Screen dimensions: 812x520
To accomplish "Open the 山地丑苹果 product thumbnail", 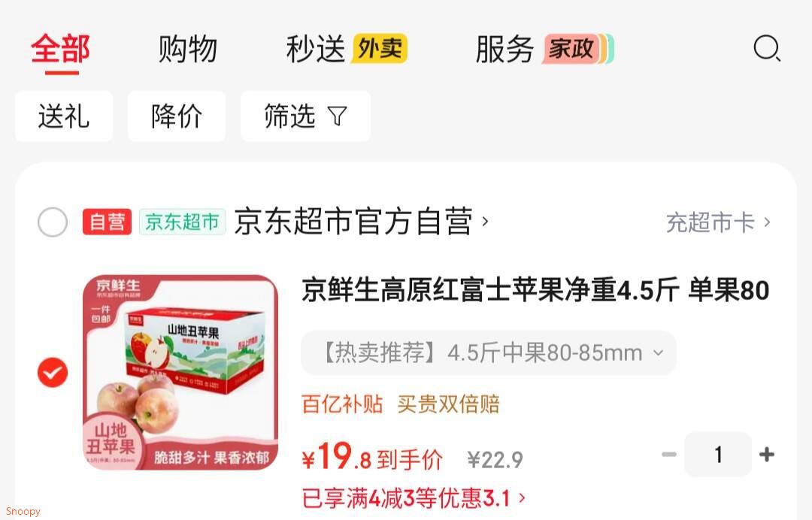I will coord(180,373).
